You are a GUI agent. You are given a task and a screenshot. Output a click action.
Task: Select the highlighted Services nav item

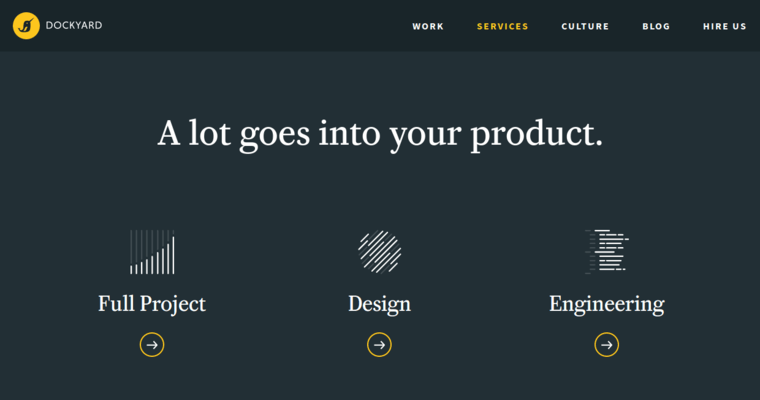(x=503, y=27)
